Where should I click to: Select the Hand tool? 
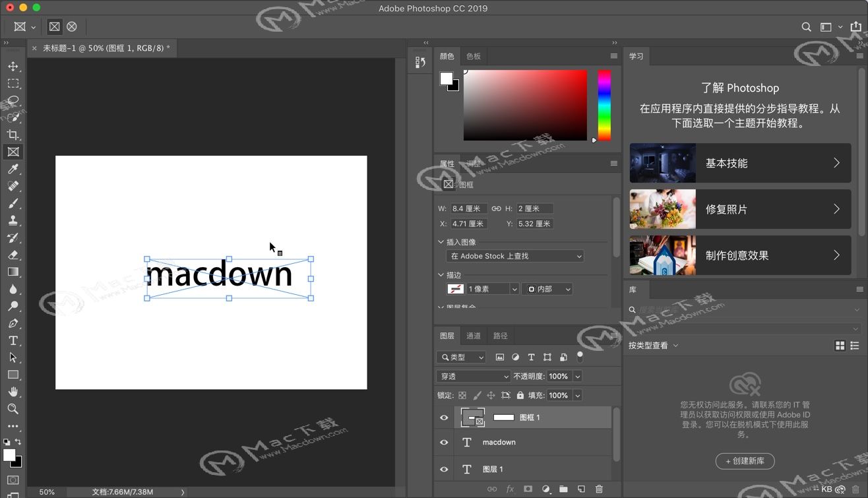tap(13, 392)
